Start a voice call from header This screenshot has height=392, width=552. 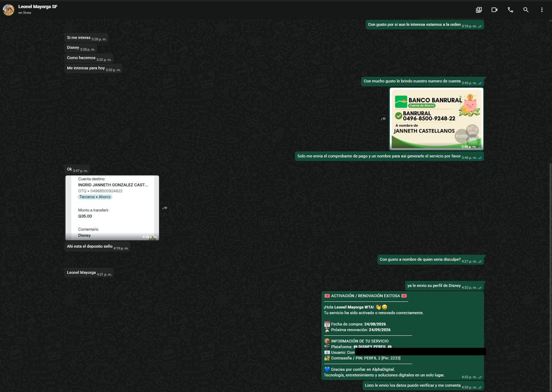pyautogui.click(x=510, y=10)
